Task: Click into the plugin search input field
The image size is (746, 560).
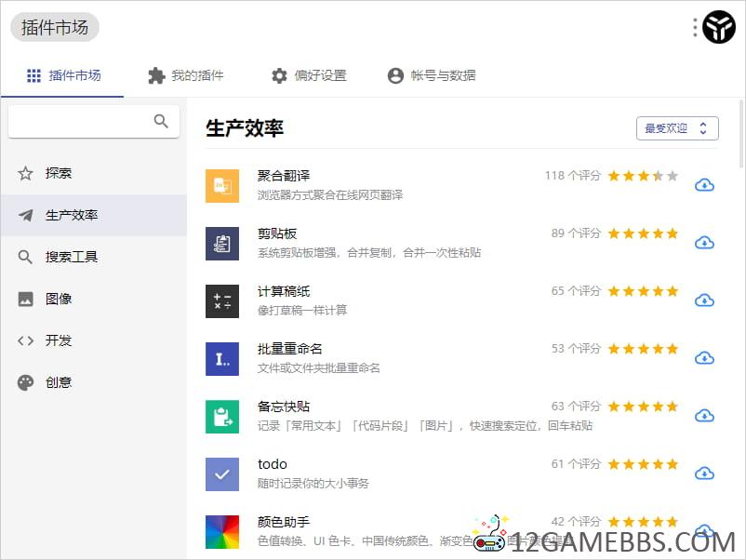Action: [79, 121]
